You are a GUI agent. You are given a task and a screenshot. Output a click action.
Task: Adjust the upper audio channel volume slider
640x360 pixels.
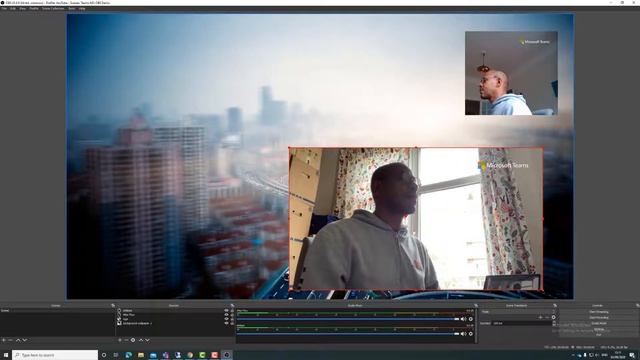point(348,319)
